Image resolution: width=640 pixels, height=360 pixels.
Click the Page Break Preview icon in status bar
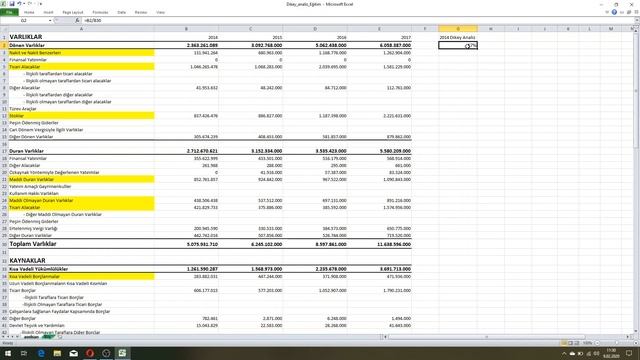(577, 343)
